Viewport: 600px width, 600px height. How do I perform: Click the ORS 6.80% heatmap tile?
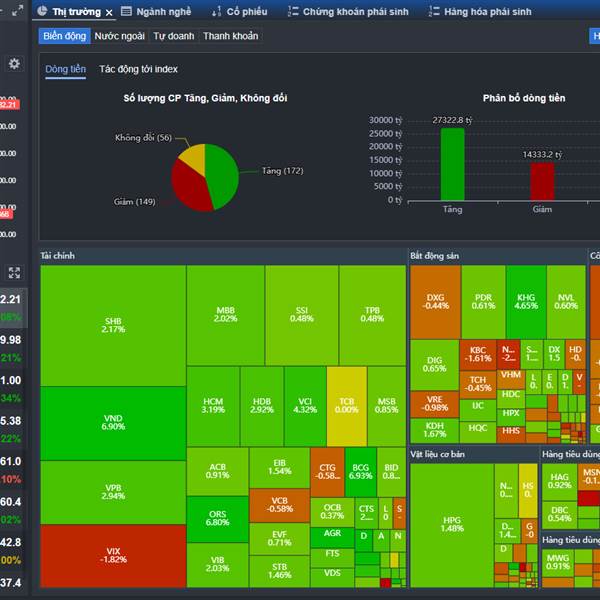pos(217,519)
